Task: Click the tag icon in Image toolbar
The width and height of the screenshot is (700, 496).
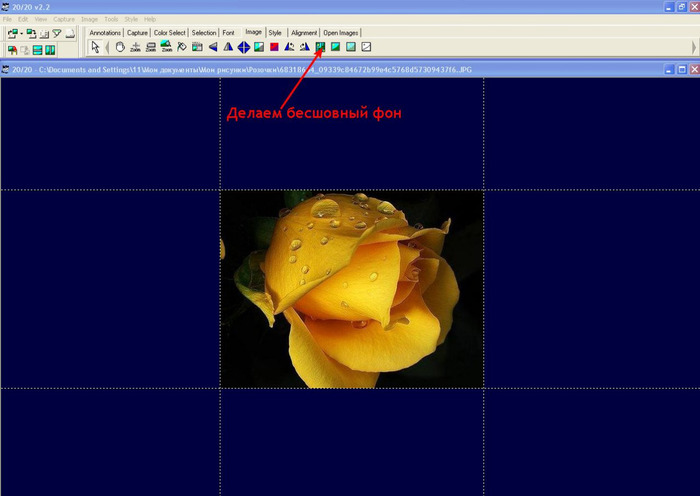Action: (x=182, y=47)
